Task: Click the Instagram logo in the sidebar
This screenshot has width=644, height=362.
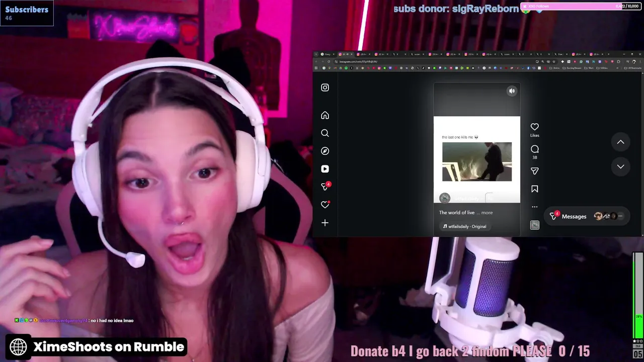Action: click(x=325, y=87)
